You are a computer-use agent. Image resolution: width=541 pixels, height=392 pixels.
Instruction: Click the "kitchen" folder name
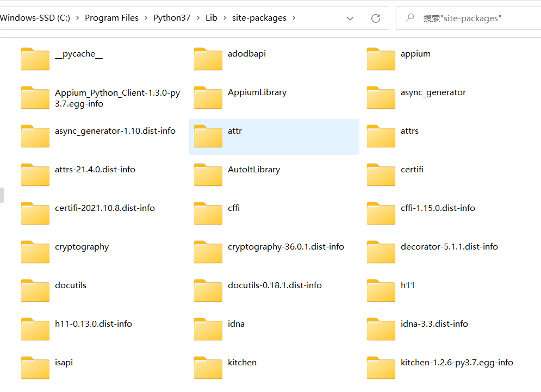(x=242, y=363)
